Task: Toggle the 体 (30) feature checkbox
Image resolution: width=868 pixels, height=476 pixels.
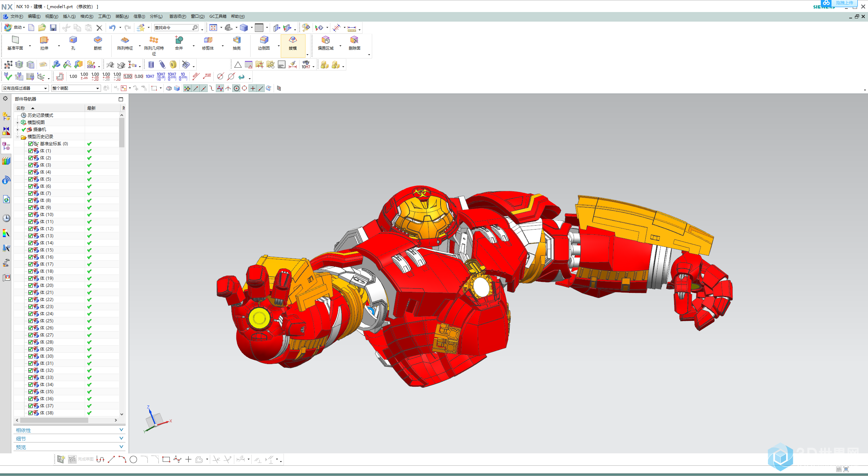Action: pos(30,356)
